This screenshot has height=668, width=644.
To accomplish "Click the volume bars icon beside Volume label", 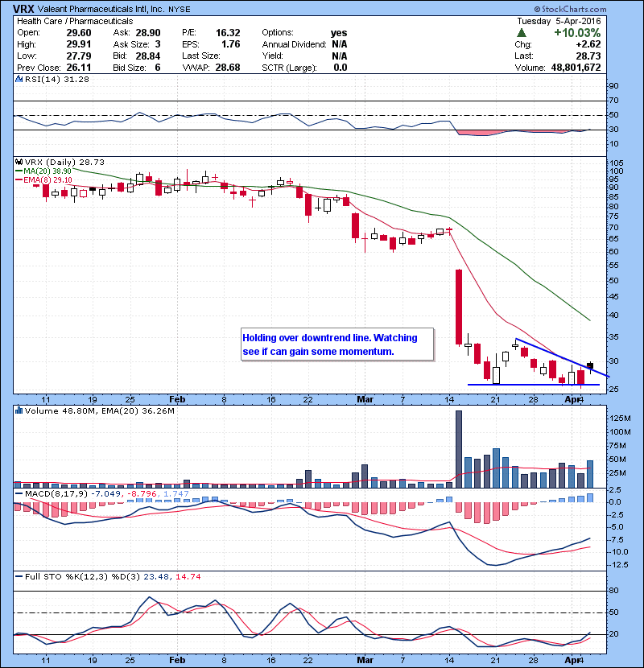I will tap(19, 410).
